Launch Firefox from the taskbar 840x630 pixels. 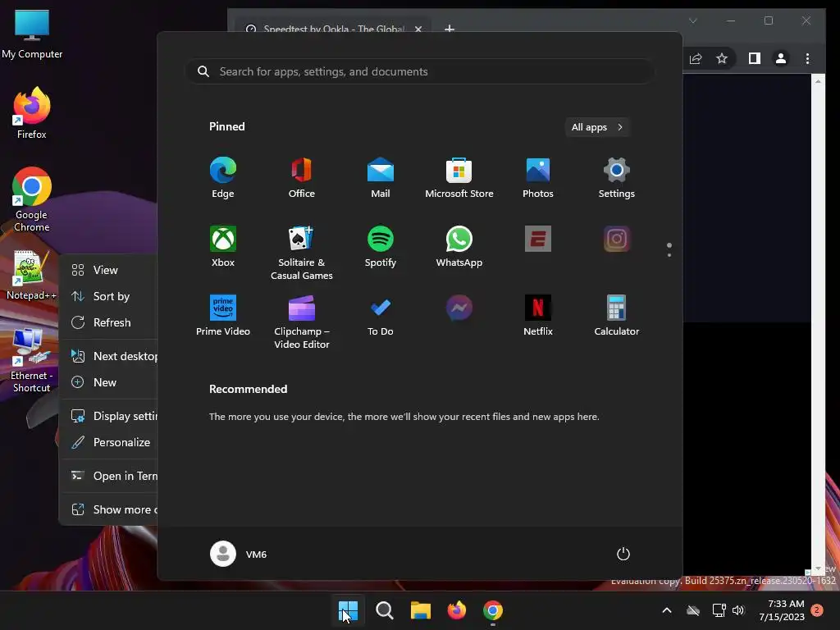click(x=456, y=610)
